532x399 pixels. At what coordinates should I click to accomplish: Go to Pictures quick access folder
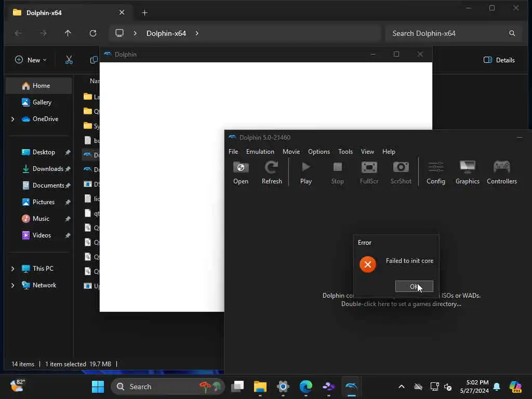(38, 202)
